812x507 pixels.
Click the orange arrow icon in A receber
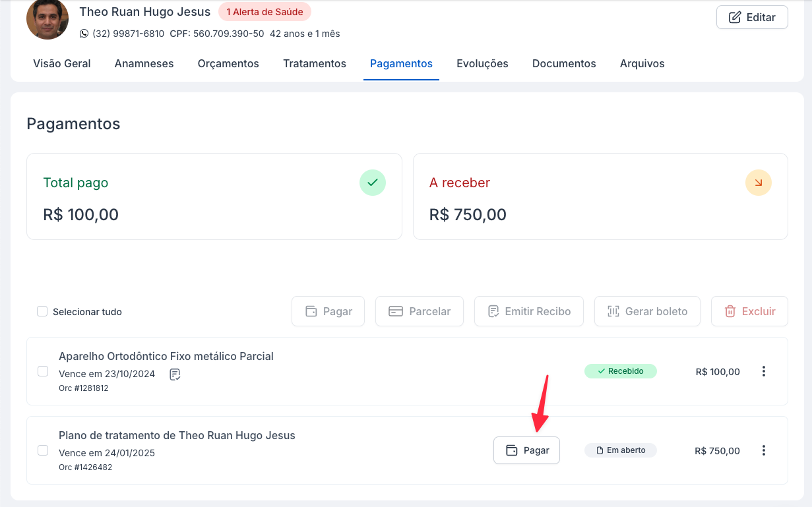758,183
